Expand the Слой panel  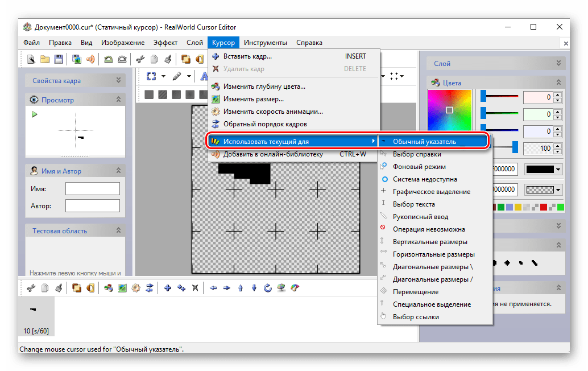[558, 64]
